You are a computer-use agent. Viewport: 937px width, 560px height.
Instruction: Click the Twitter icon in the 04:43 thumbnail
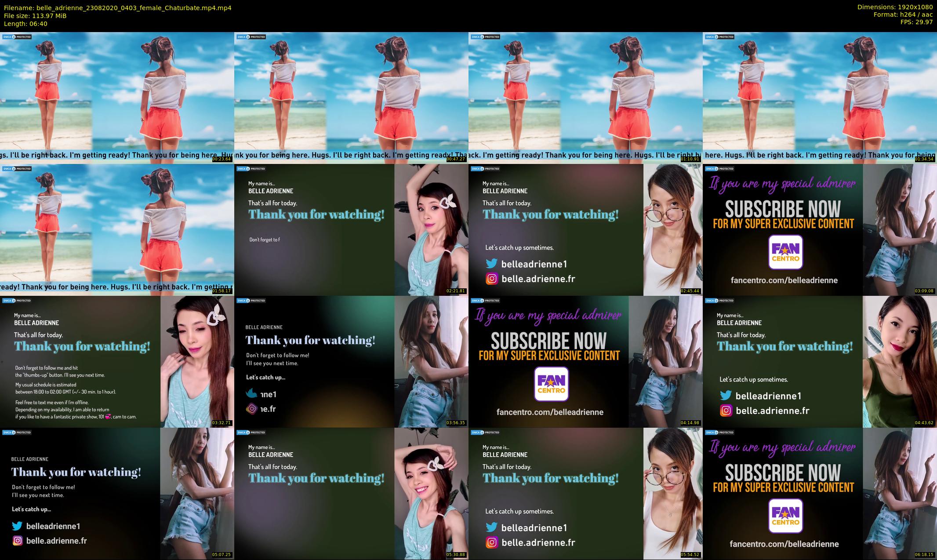click(726, 396)
